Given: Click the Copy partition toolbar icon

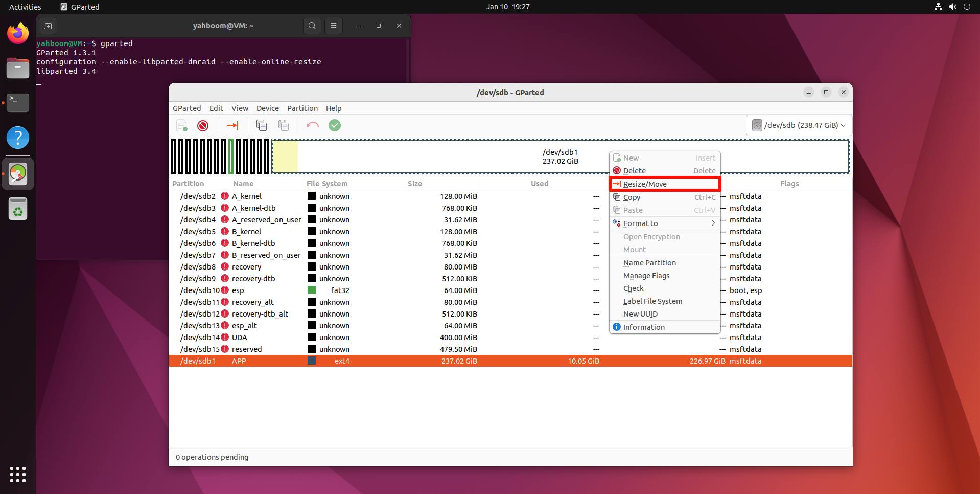Looking at the screenshot, I should [262, 126].
